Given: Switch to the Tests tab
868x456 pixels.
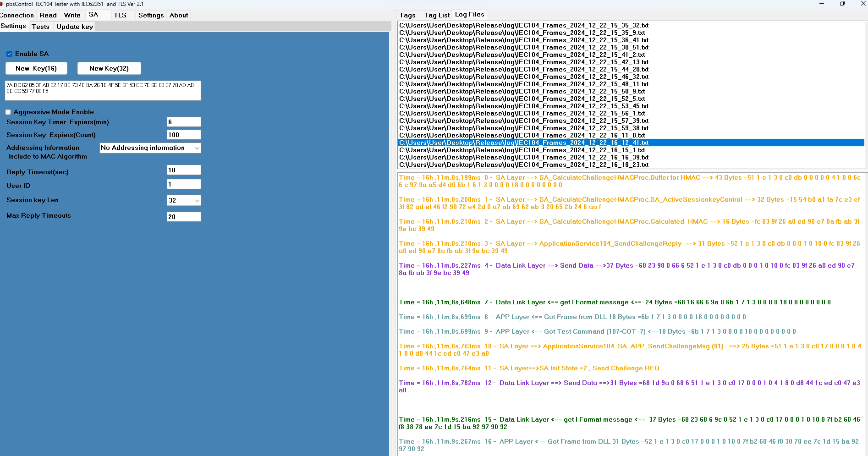Looking at the screenshot, I should tap(41, 27).
